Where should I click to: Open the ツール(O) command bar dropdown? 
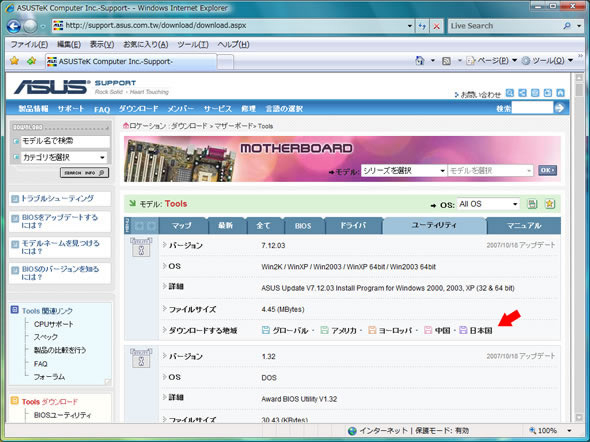tap(570, 61)
